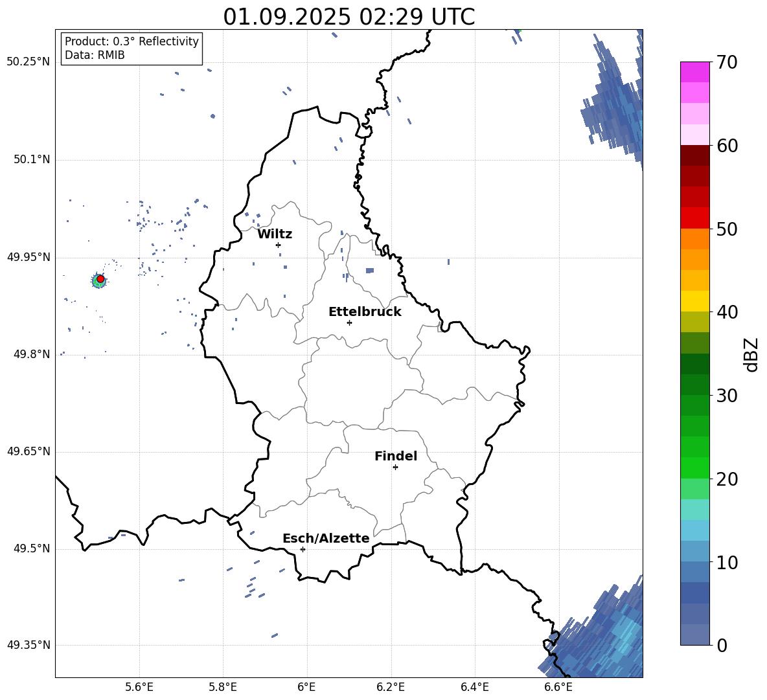
Task: Click the Wiltz location cross marker
Action: tap(279, 245)
